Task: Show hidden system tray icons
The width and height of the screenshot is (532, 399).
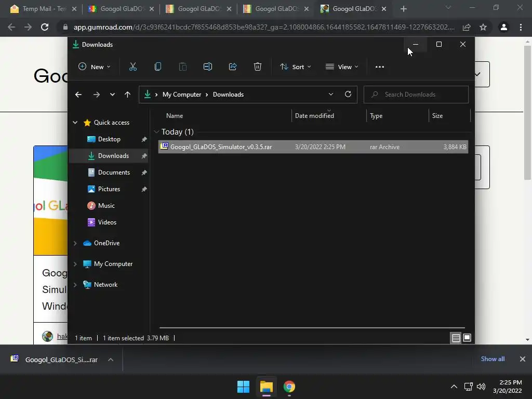Action: [454, 387]
